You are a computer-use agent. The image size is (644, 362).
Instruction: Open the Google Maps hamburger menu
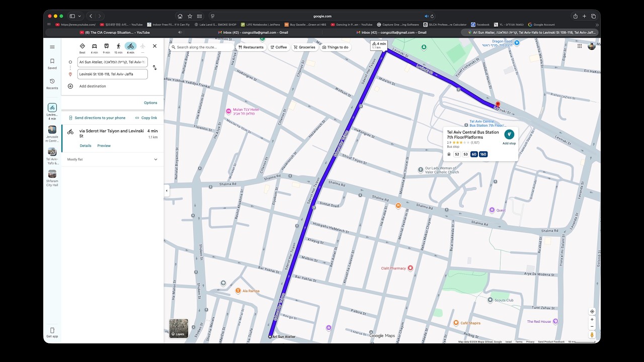click(x=52, y=47)
